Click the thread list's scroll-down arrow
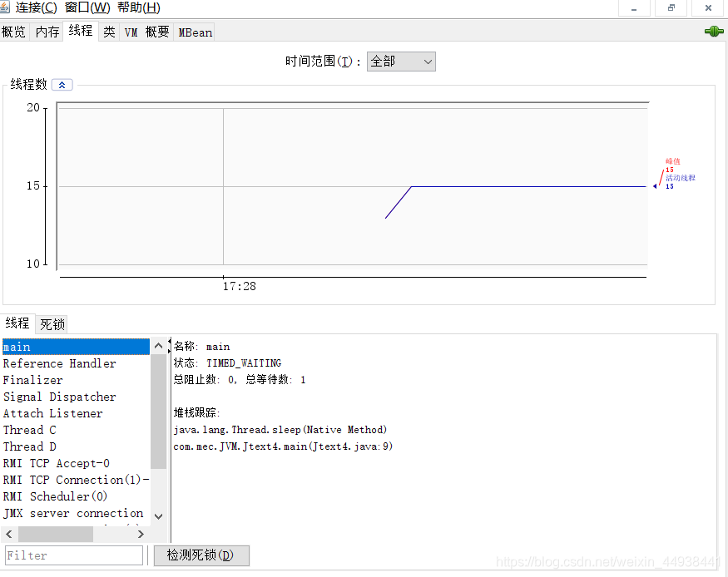Image resolution: width=728 pixels, height=577 pixels. pos(158,515)
